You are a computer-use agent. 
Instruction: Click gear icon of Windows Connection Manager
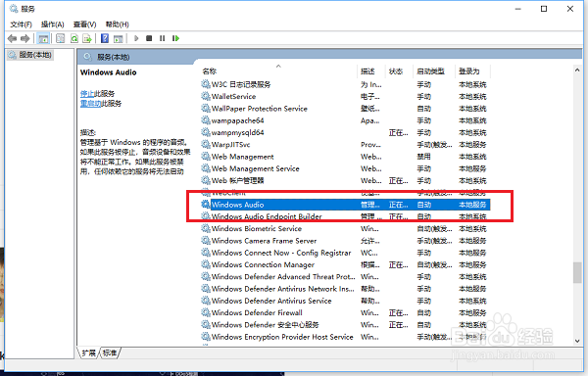pos(206,264)
